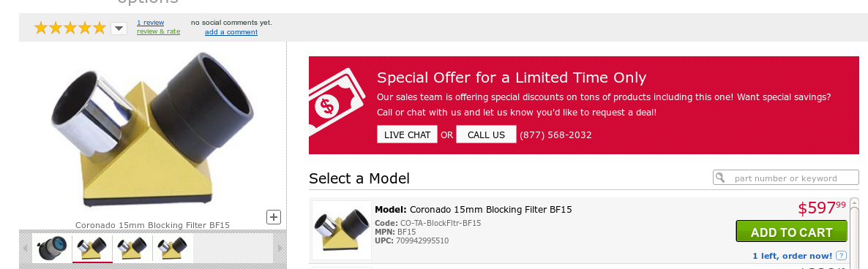
Task: Click left arrow of thumbnail carousel
Action: pyautogui.click(x=24, y=248)
